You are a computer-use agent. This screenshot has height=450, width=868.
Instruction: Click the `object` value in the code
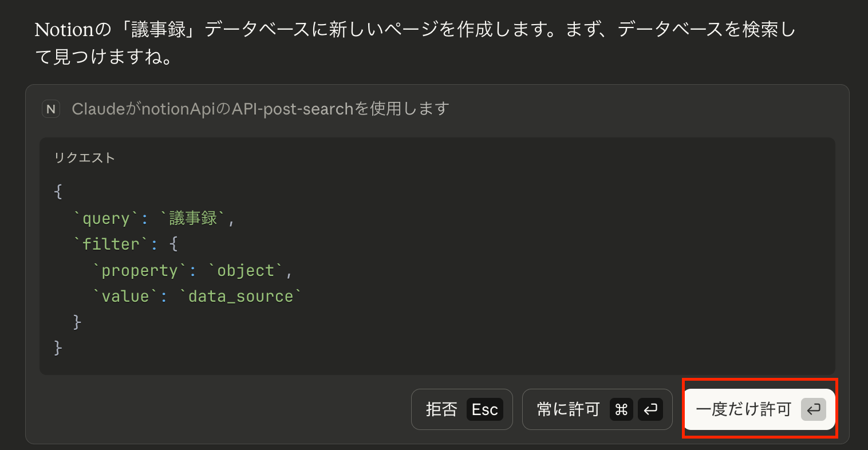click(246, 270)
